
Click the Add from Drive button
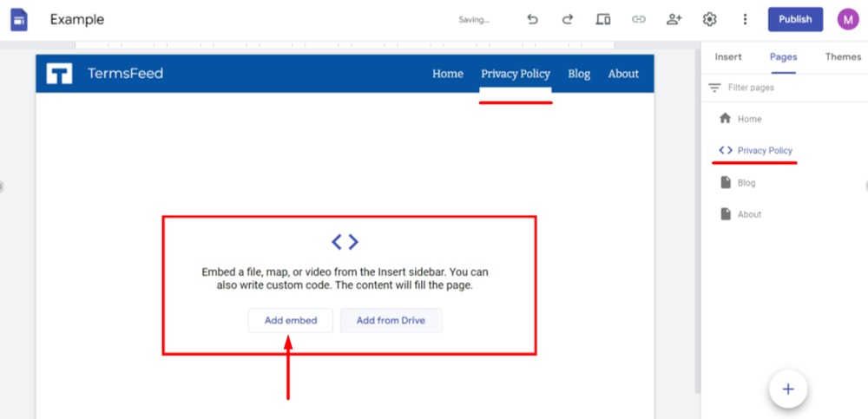(391, 320)
